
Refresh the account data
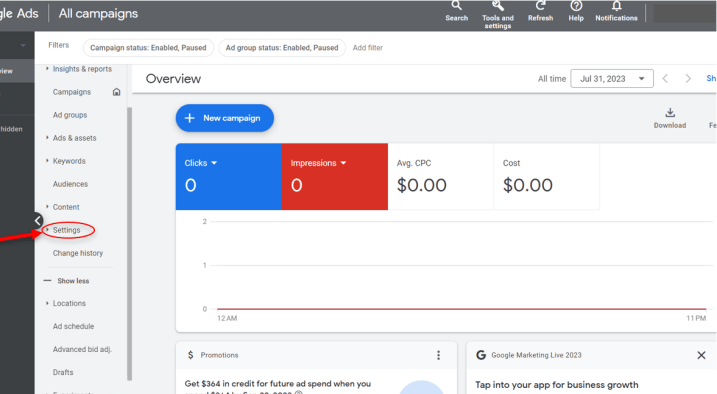click(540, 11)
